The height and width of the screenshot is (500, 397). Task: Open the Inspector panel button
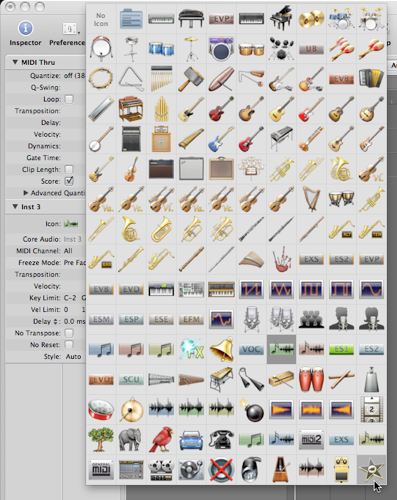pos(25,33)
